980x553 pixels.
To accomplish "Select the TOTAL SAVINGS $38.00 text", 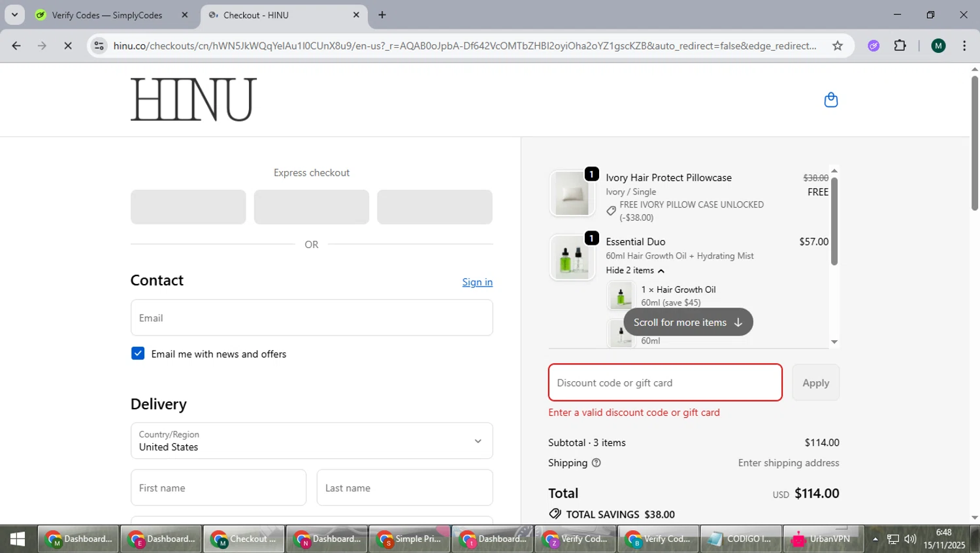I will [620, 514].
